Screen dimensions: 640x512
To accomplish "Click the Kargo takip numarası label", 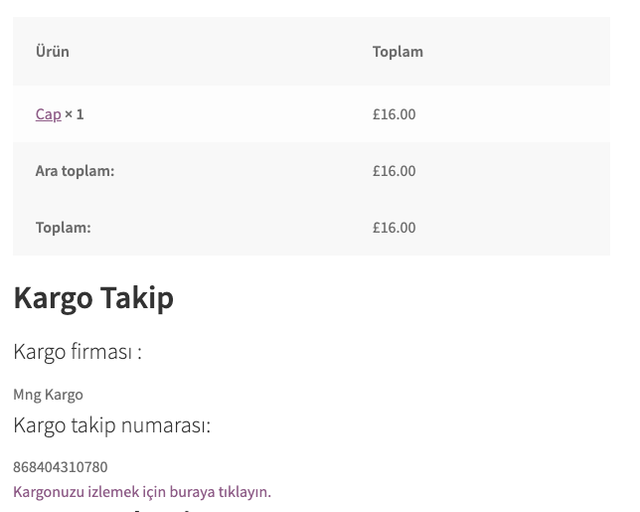I will (x=112, y=425).
